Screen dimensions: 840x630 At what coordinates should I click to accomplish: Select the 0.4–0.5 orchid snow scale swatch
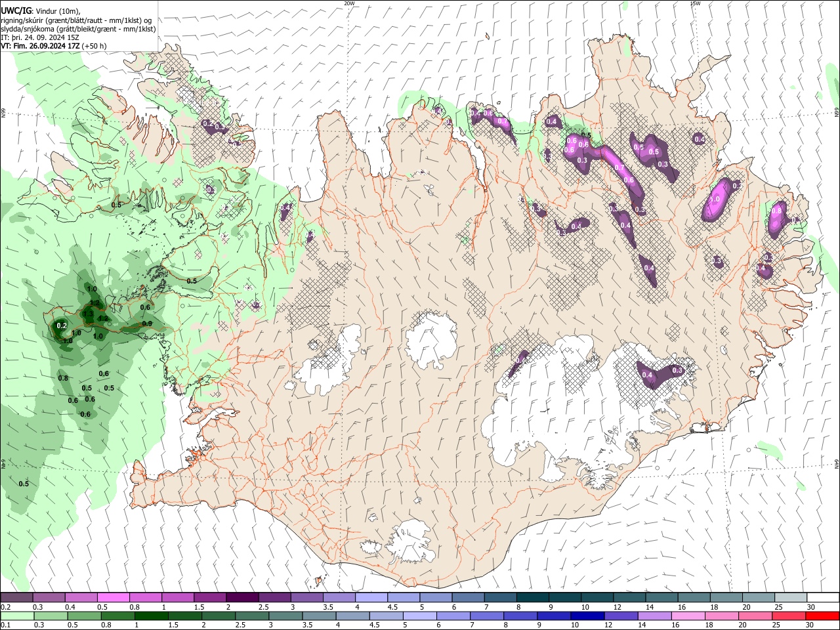[81, 597]
